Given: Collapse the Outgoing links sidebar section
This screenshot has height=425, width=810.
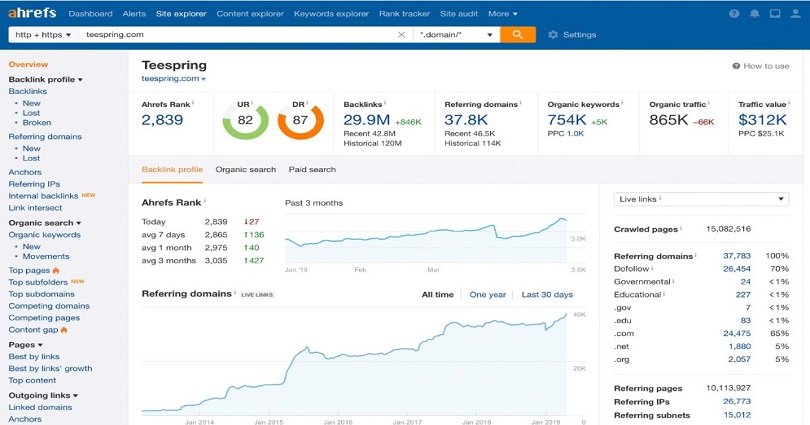Looking at the screenshot, I should 43,396.
